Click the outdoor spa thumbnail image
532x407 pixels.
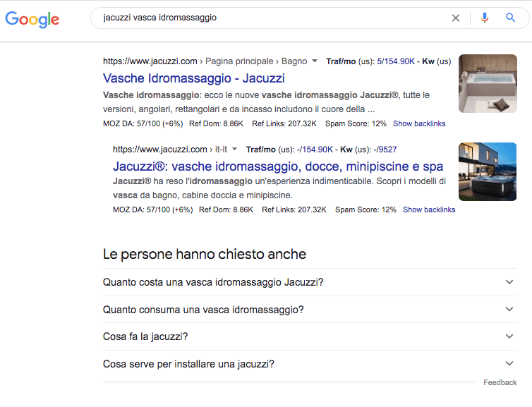pos(487,171)
